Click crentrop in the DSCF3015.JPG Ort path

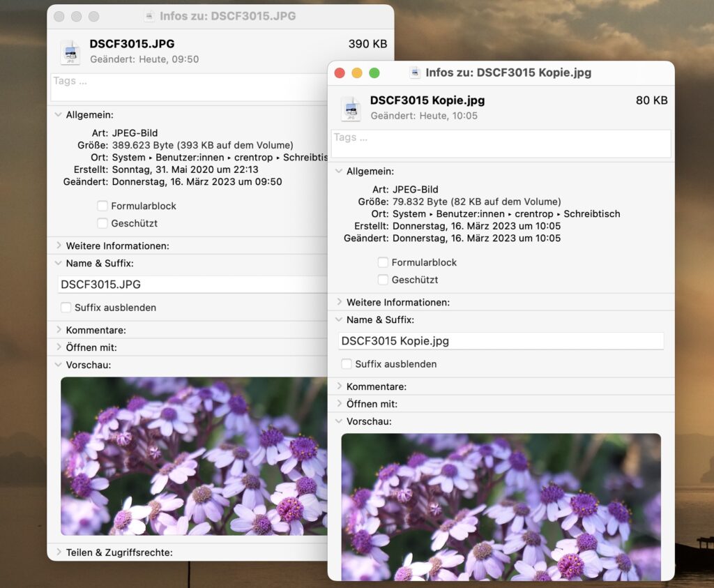[254, 158]
